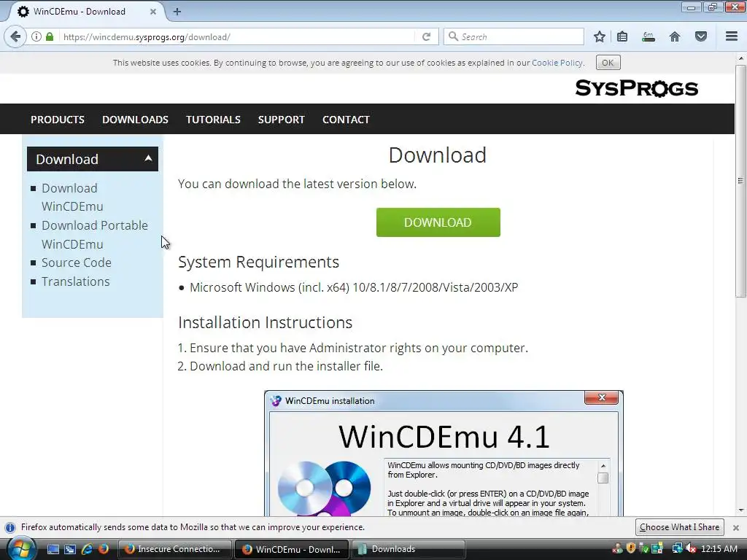
Task: Click the green DOWNLOAD button
Action: (438, 222)
